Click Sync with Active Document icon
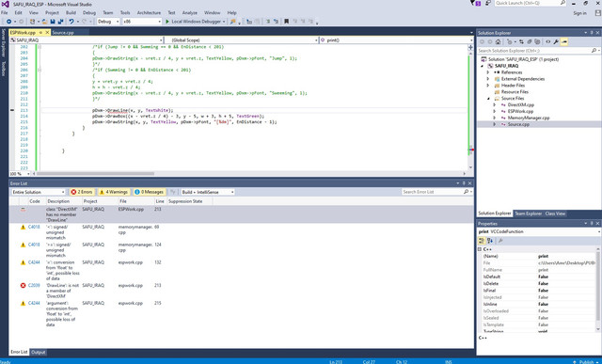This screenshot has width=602, height=364. tap(521, 41)
